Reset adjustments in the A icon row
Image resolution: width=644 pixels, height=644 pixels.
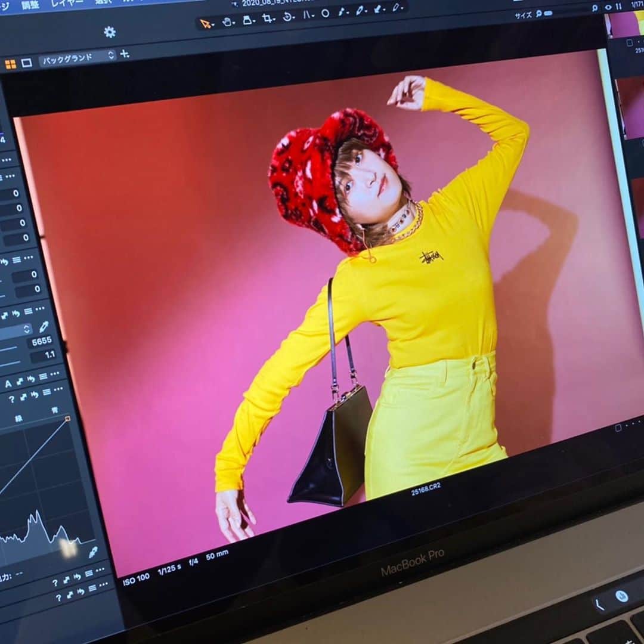click(x=31, y=379)
